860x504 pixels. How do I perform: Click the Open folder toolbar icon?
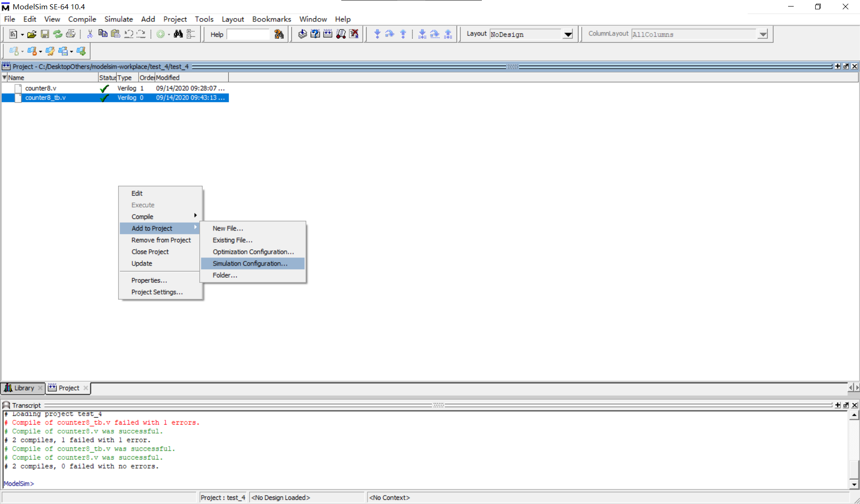(x=32, y=34)
